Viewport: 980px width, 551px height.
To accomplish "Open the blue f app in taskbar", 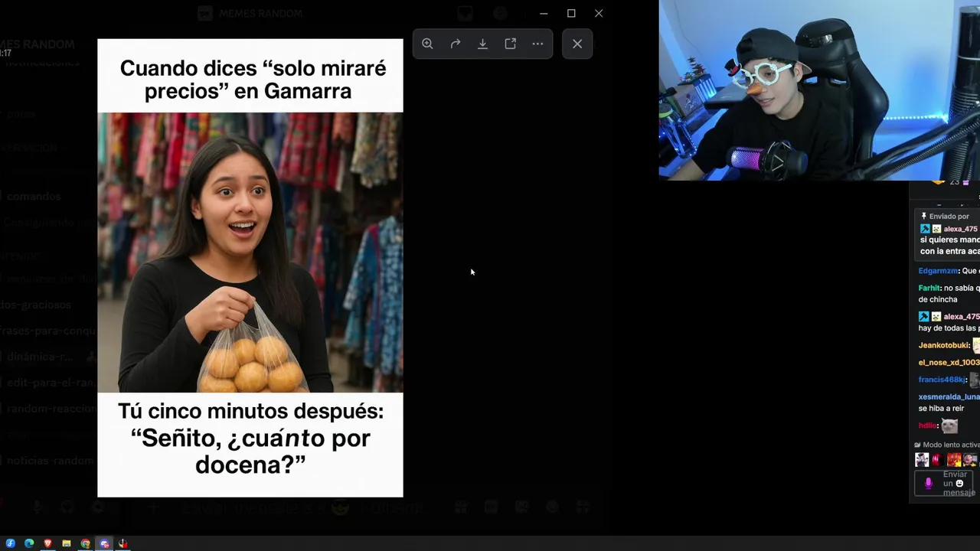I will 11,543.
